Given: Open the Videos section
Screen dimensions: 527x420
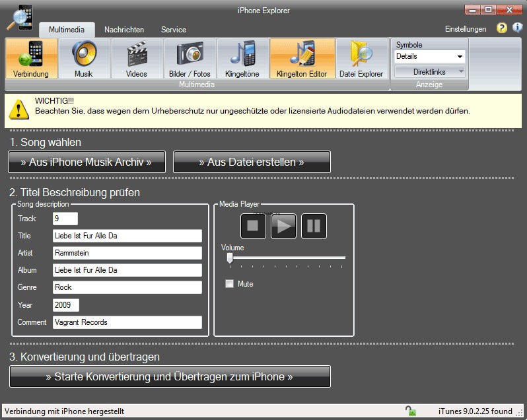Looking at the screenshot, I should coord(137,59).
